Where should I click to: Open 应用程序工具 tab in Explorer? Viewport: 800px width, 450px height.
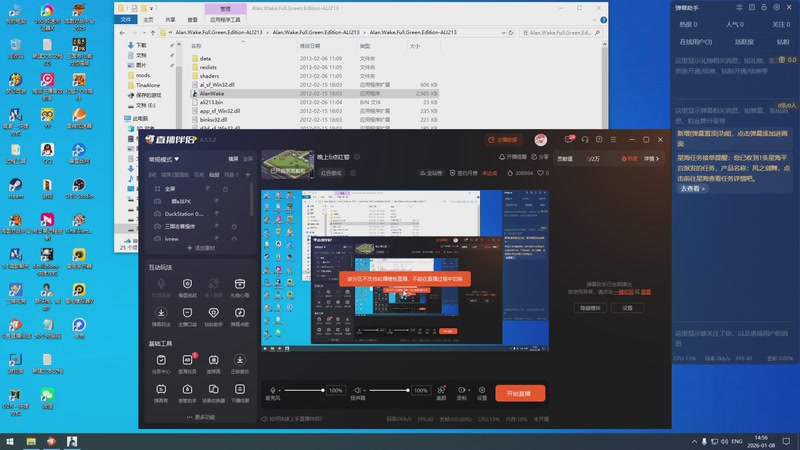click(x=225, y=19)
